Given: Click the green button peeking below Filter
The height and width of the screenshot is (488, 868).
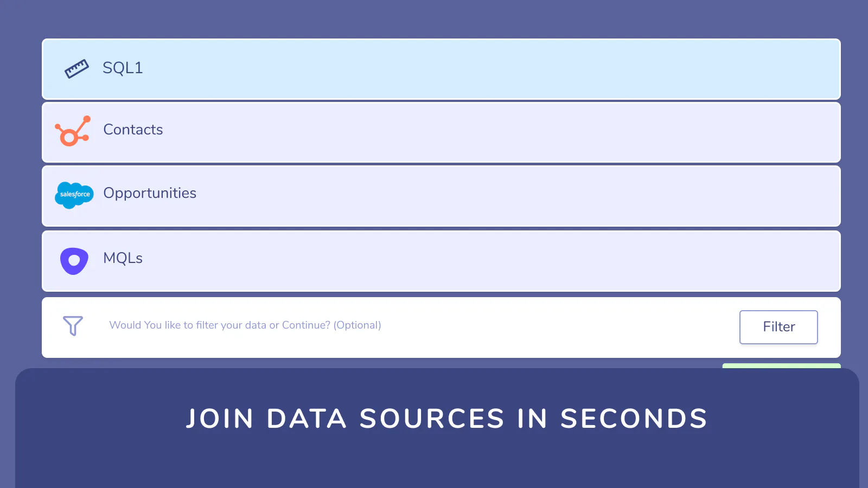Looking at the screenshot, I should (781, 366).
